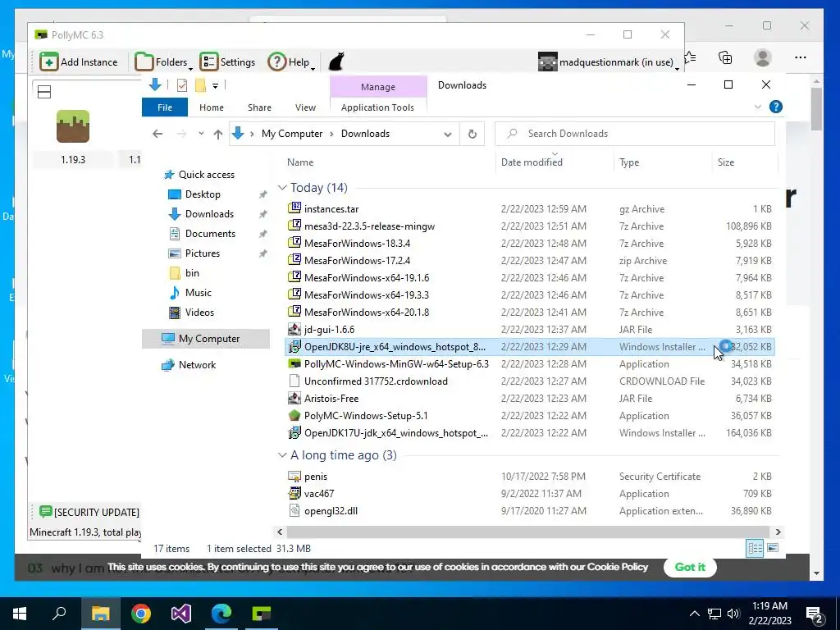Open the File ribbon tab

click(165, 107)
